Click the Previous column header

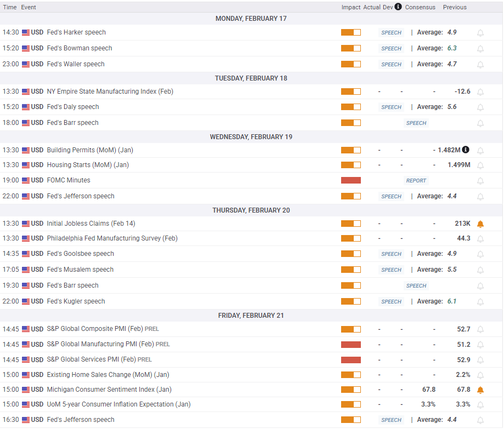[x=455, y=7]
